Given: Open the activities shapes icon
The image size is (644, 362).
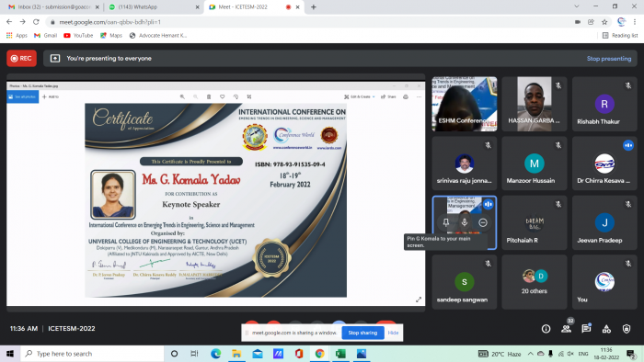Looking at the screenshot, I should coord(606,329).
